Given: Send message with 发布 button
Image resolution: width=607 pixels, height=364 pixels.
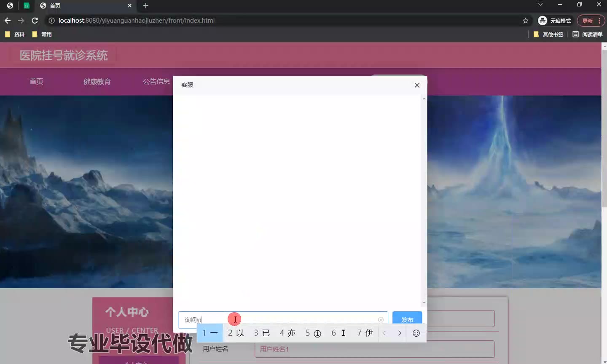Looking at the screenshot, I should 407,320.
